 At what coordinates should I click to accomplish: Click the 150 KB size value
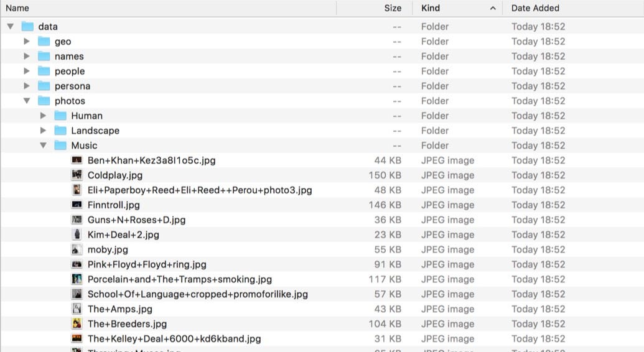click(x=385, y=175)
